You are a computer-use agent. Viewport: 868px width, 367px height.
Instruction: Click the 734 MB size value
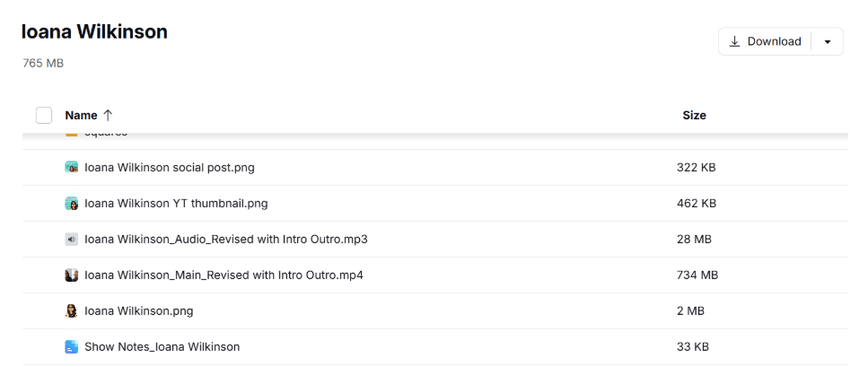coord(697,275)
